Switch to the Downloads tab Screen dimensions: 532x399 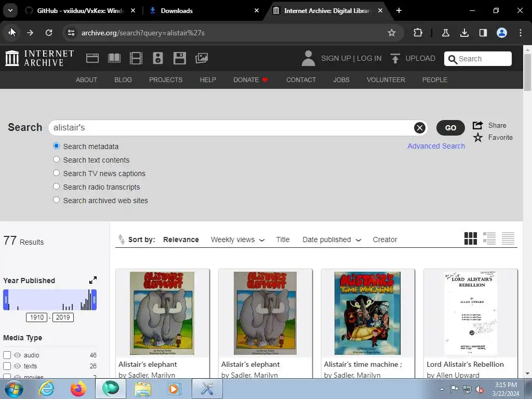click(204, 10)
